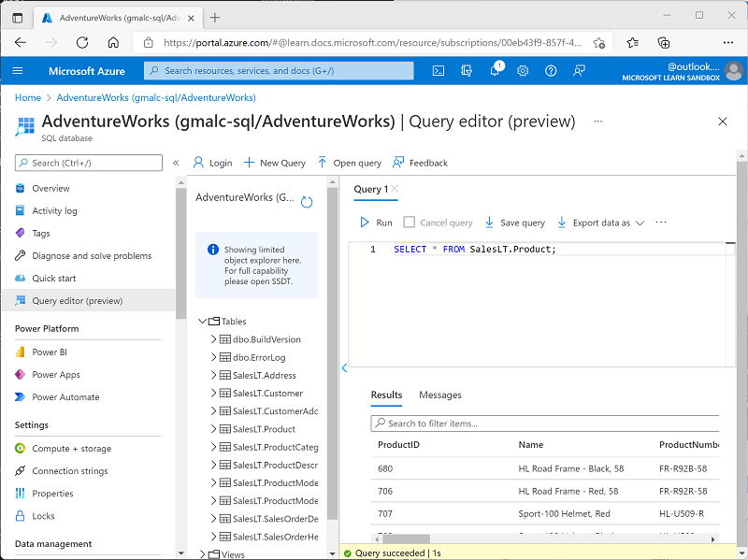Click Feedback in query editor toolbar

coord(420,163)
